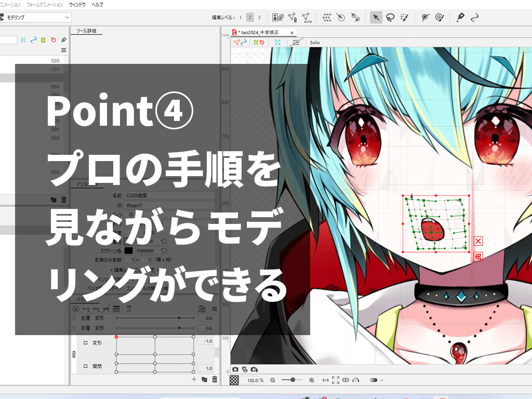The width and height of the screenshot is (532, 399).
Task: Select the rotation deformer creation tool
Action: point(355,17)
